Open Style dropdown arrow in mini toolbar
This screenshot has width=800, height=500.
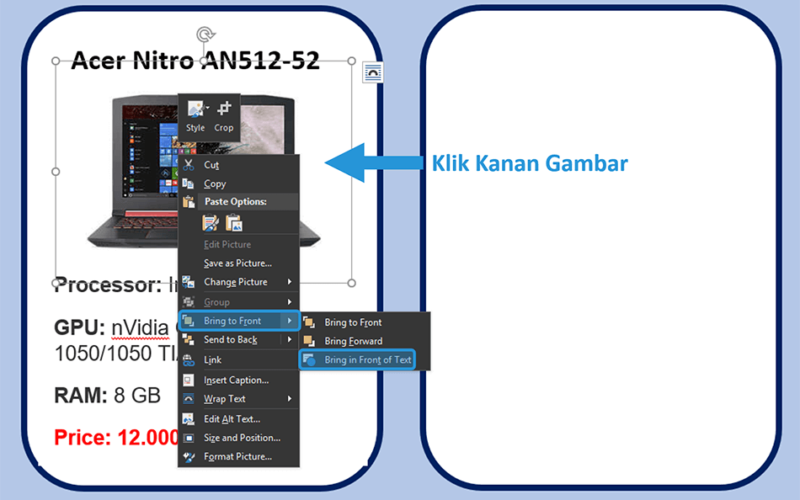tap(208, 108)
